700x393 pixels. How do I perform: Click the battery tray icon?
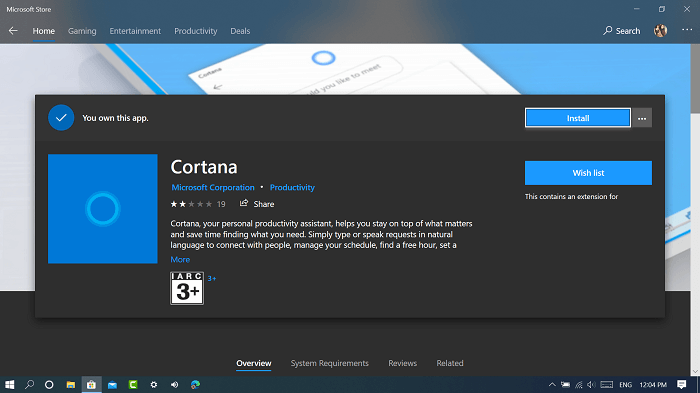coord(565,385)
